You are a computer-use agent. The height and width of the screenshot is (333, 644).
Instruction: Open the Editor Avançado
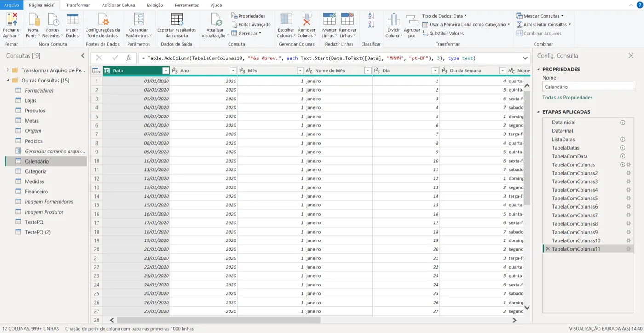pos(251,24)
